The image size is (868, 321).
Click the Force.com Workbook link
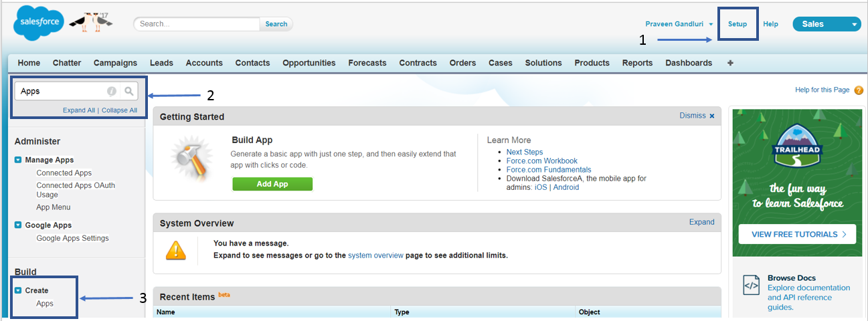pyautogui.click(x=542, y=160)
